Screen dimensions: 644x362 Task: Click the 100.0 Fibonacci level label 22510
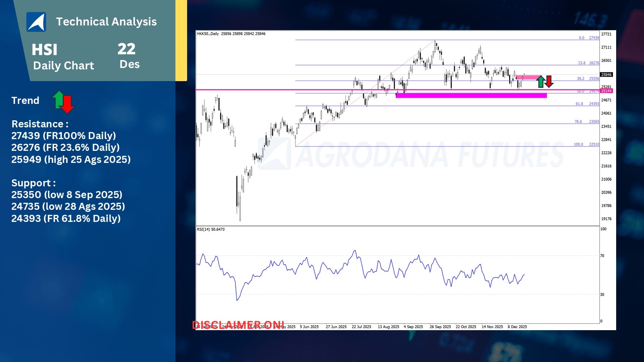click(x=586, y=144)
